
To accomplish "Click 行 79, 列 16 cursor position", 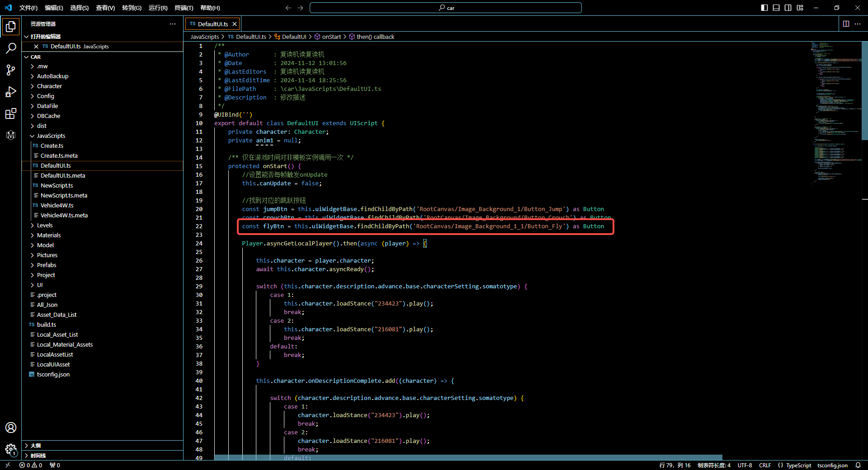I will coord(675,465).
